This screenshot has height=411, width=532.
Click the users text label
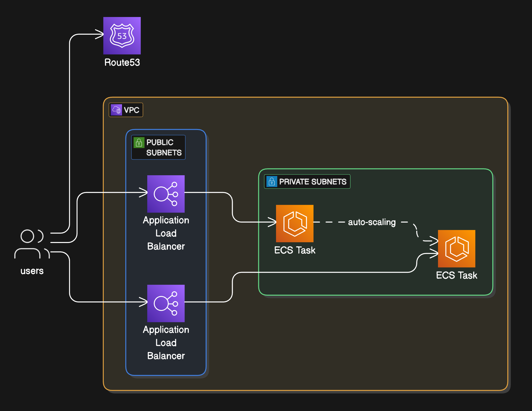point(32,271)
